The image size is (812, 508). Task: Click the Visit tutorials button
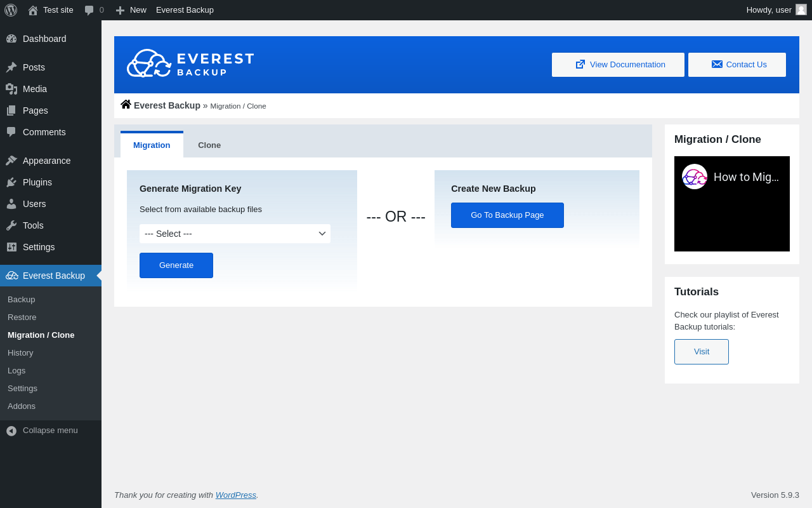[x=702, y=352]
